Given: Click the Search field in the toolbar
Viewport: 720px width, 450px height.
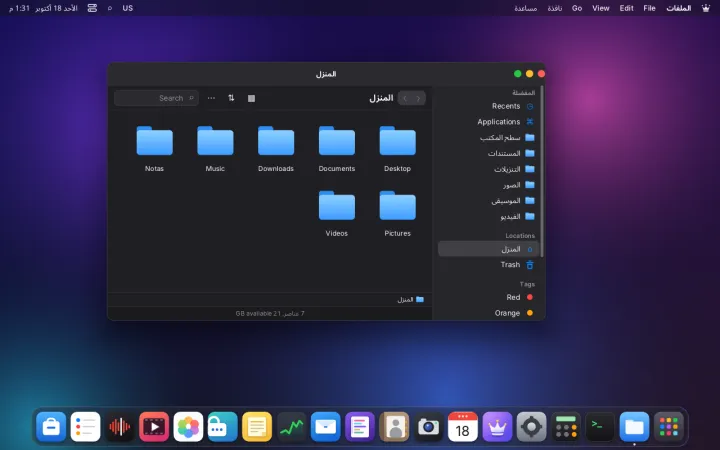Looking at the screenshot, I should click(x=156, y=98).
